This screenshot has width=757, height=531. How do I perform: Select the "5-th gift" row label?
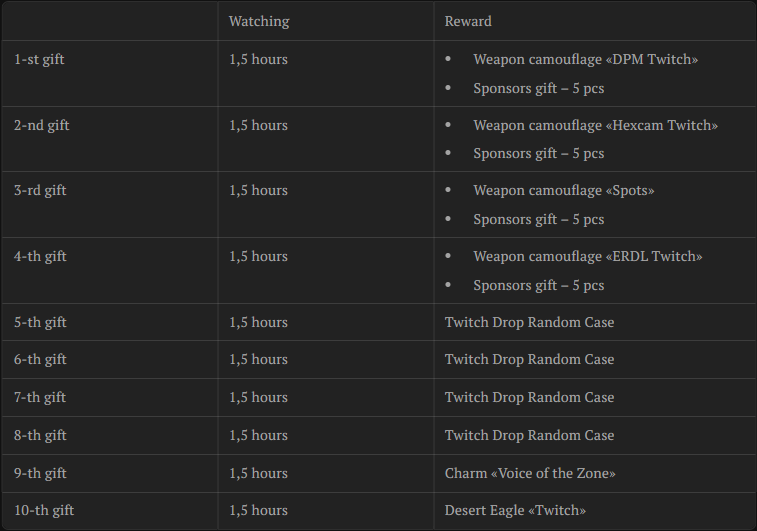[40, 322]
